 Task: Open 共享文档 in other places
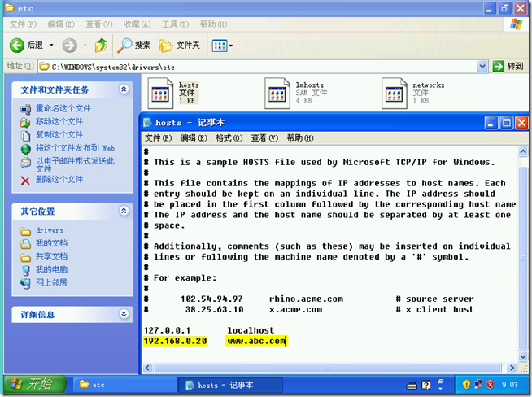(x=51, y=256)
